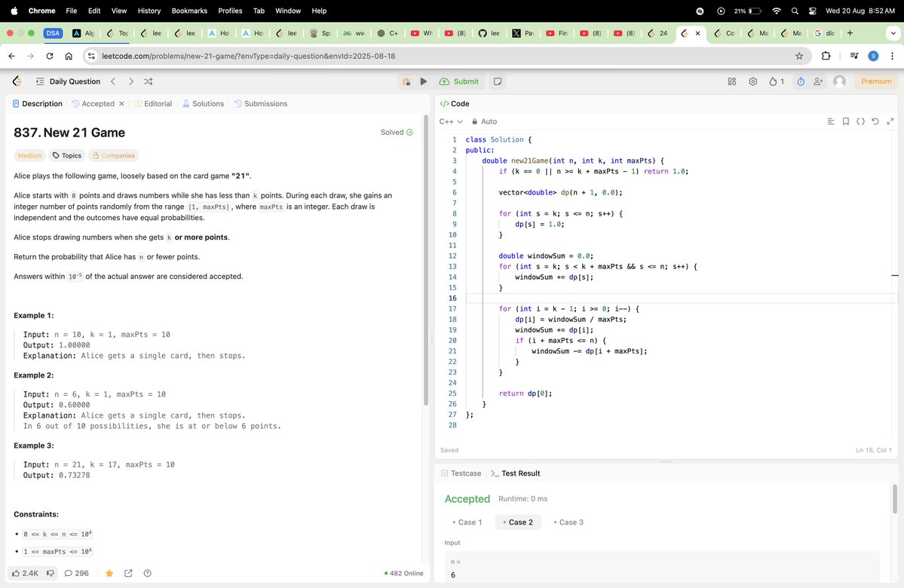904x588 pixels.
Task: Go to next question arrow
Action: [x=131, y=81]
